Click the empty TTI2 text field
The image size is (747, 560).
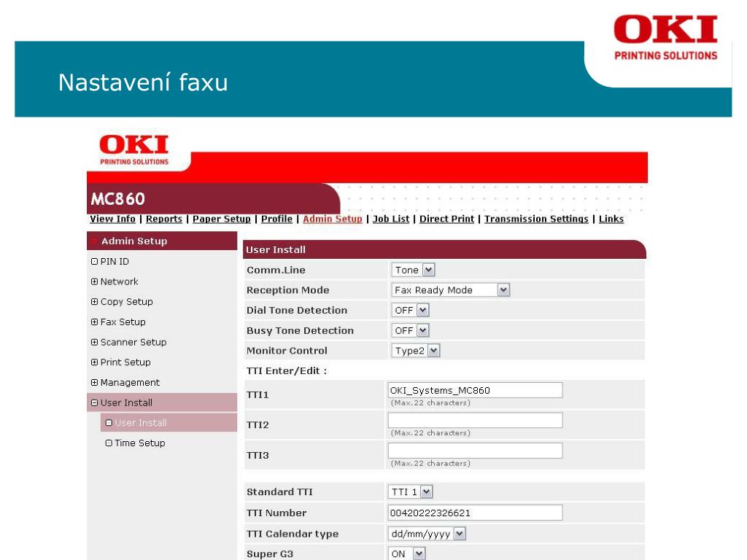[x=475, y=421]
